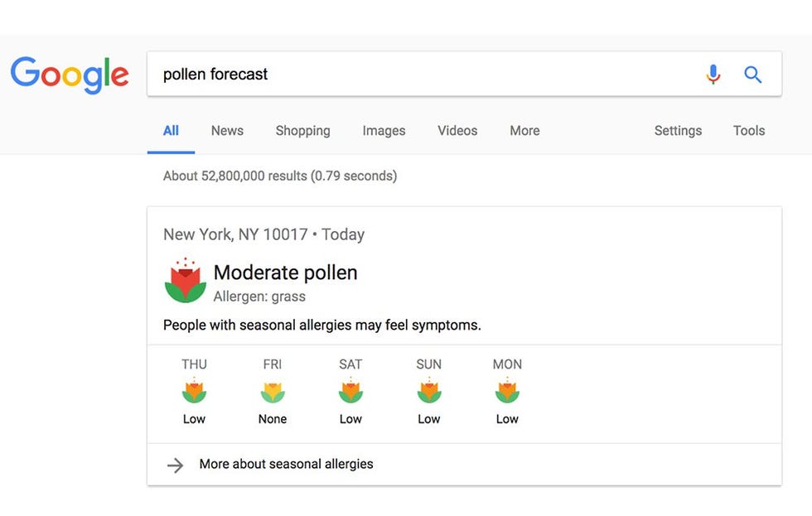Screen dimensions: 812x516
Task: Click the All results tab
Action: coord(171,130)
